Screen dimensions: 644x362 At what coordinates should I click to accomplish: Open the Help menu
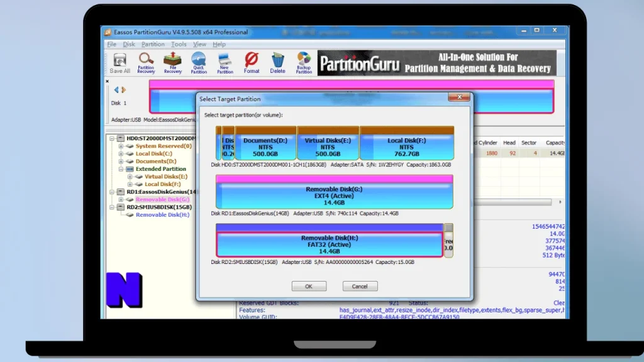(219, 45)
